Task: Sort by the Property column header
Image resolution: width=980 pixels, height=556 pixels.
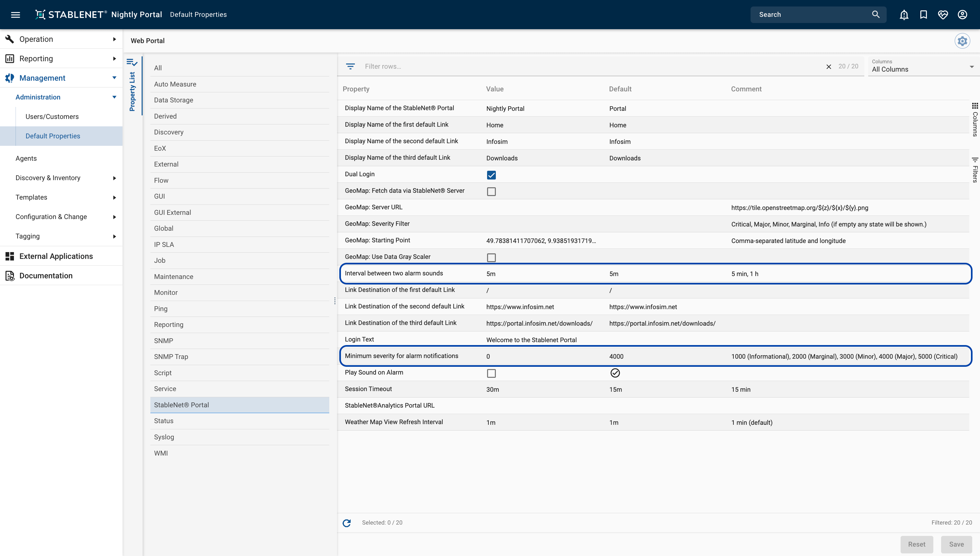Action: click(x=356, y=89)
